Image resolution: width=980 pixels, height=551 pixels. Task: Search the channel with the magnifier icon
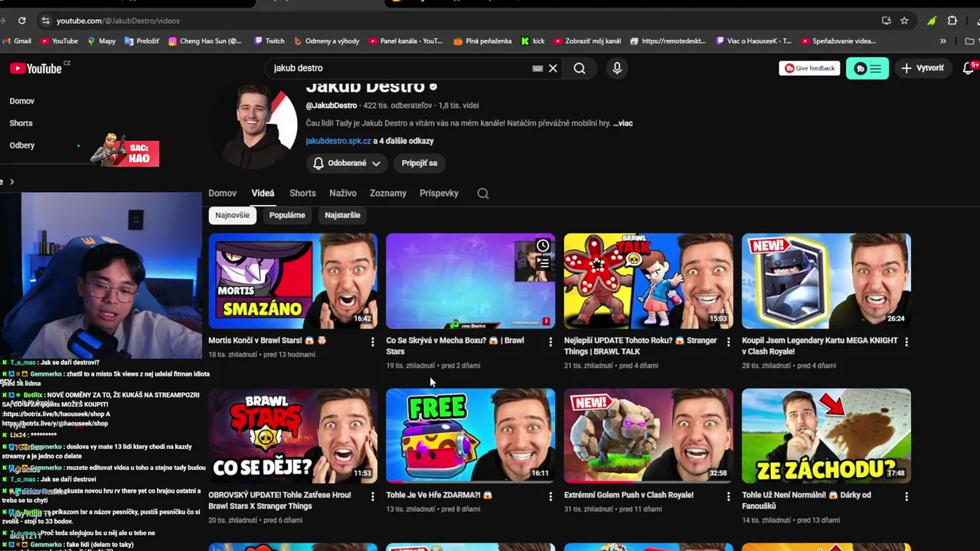tap(483, 194)
